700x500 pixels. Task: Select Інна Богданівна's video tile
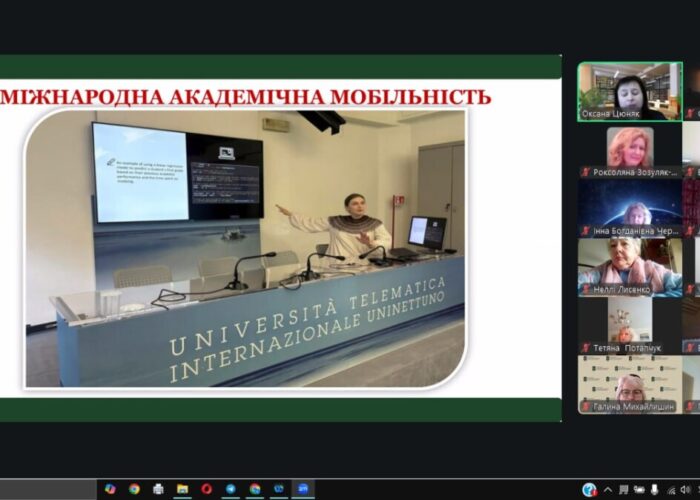coord(629,208)
